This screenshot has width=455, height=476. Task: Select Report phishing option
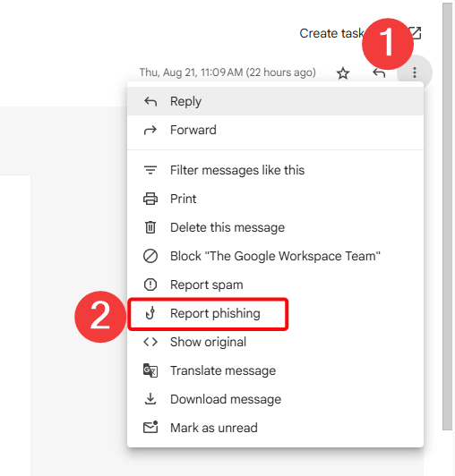coord(275,313)
